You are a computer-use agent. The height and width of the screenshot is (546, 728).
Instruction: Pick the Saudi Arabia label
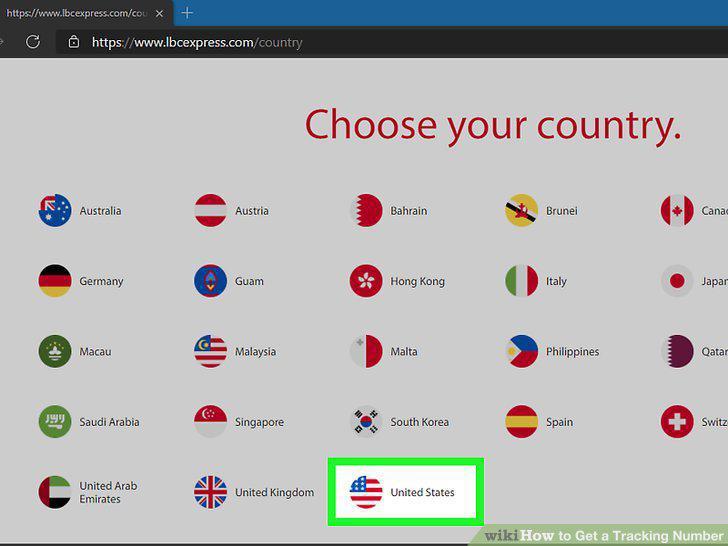(x=109, y=422)
